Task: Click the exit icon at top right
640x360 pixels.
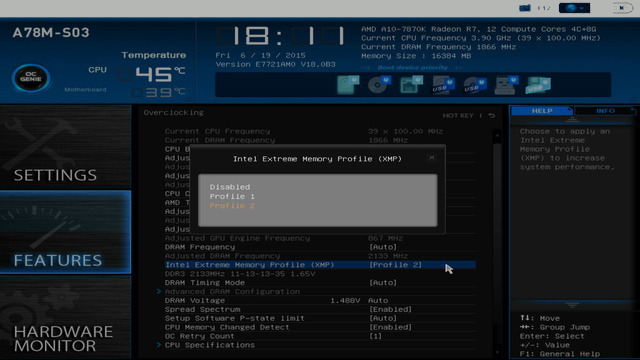Action: [623, 8]
